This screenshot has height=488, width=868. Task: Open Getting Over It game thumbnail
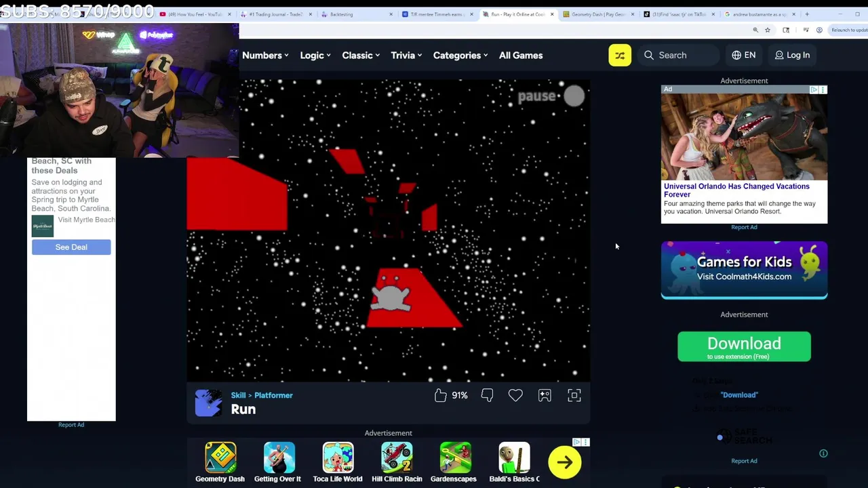click(x=279, y=457)
